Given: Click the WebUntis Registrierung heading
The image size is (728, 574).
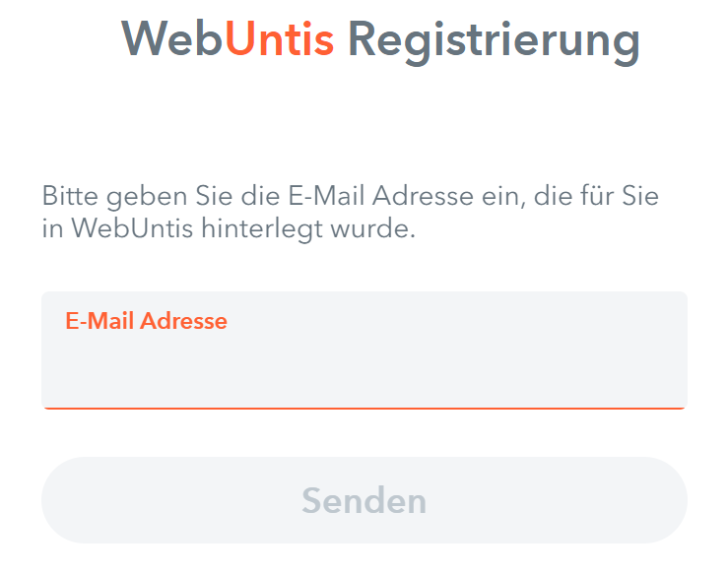Looking at the screenshot, I should click(380, 40).
